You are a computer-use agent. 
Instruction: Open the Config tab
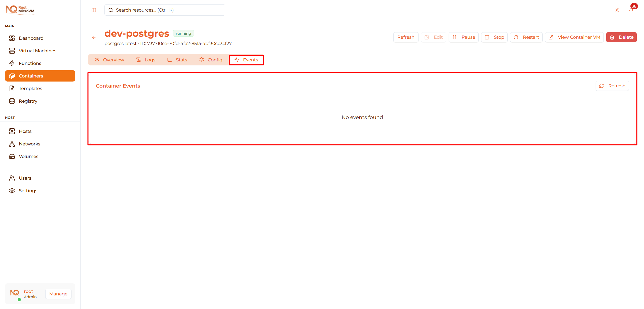click(211, 60)
